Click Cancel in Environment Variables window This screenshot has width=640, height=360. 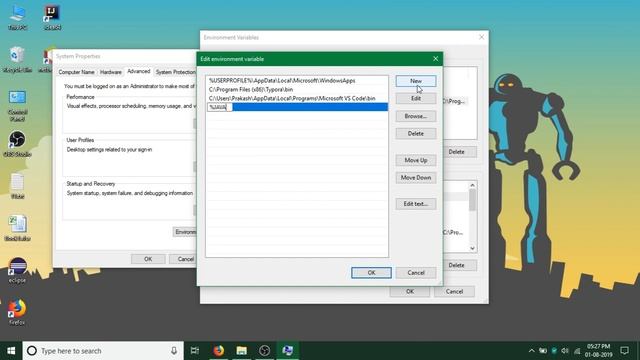[454, 291]
